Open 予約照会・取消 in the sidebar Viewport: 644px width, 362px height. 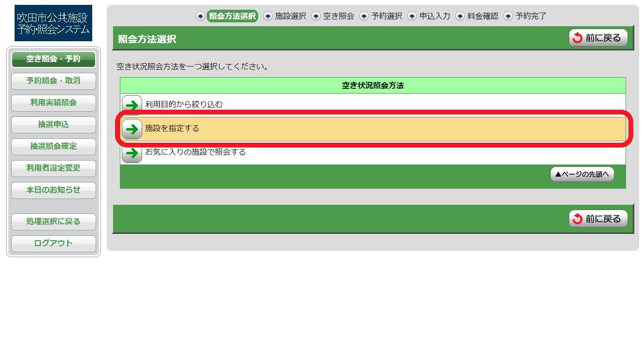53,81
